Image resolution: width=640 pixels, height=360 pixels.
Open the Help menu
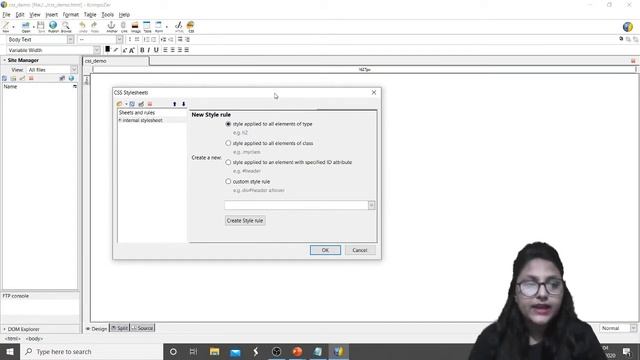[x=124, y=15]
